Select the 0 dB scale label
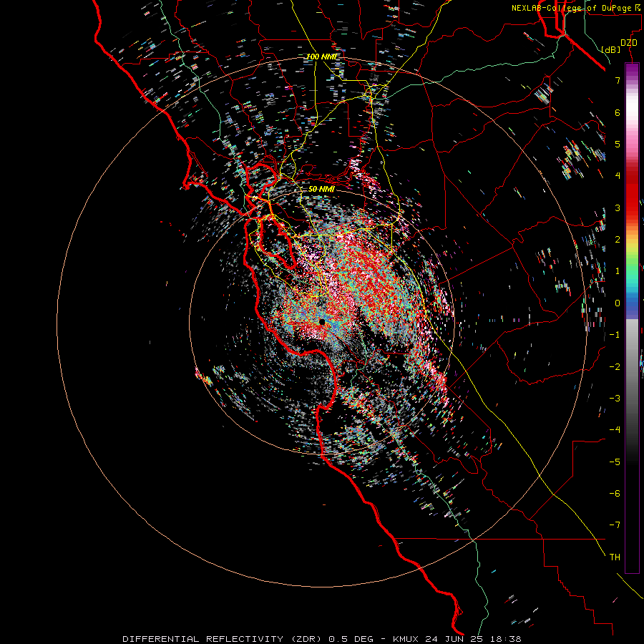Viewport: 644px width, 644px height. pyautogui.click(x=618, y=303)
